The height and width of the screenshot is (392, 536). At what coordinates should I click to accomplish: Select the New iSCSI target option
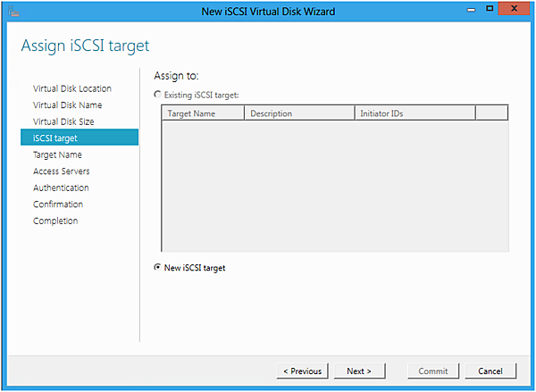[158, 267]
